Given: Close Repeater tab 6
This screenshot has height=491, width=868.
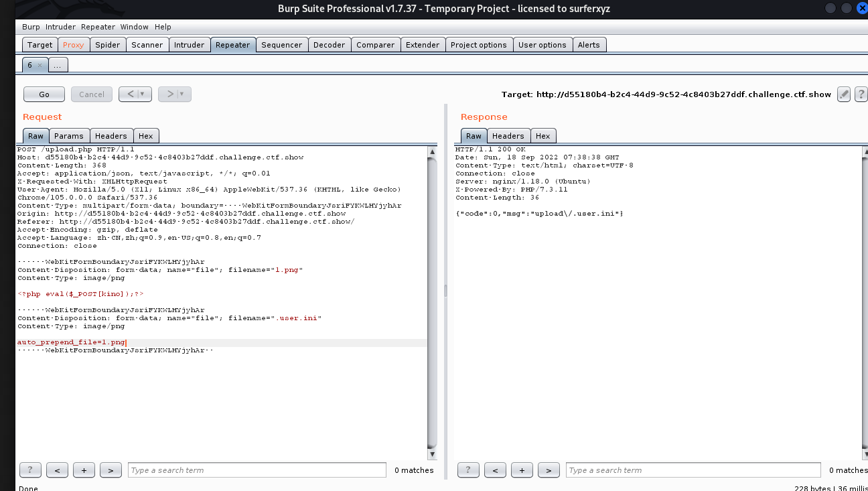Looking at the screenshot, I should (x=40, y=65).
